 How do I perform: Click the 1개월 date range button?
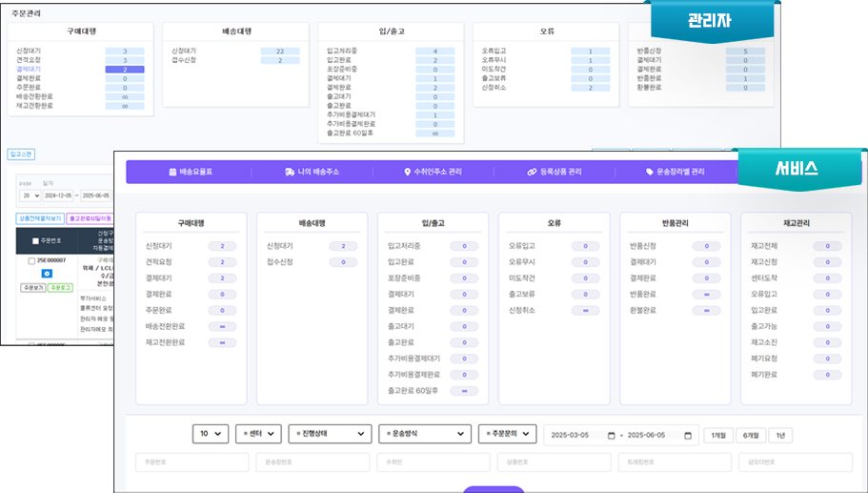[x=718, y=436]
